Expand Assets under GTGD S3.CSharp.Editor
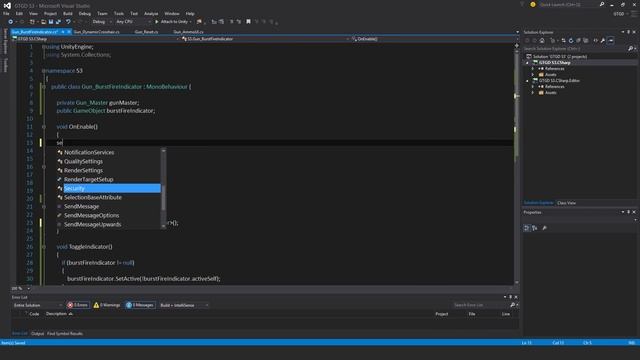Screen dimensions: 640x360 (533, 93)
